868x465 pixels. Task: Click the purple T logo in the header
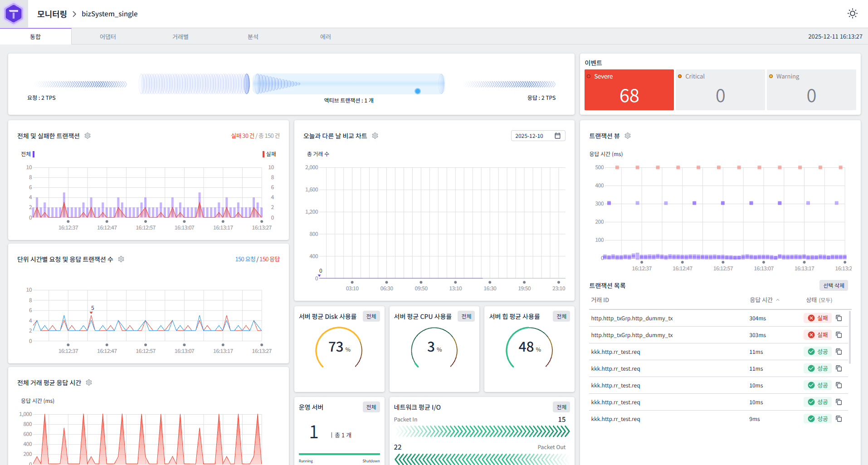tap(14, 14)
